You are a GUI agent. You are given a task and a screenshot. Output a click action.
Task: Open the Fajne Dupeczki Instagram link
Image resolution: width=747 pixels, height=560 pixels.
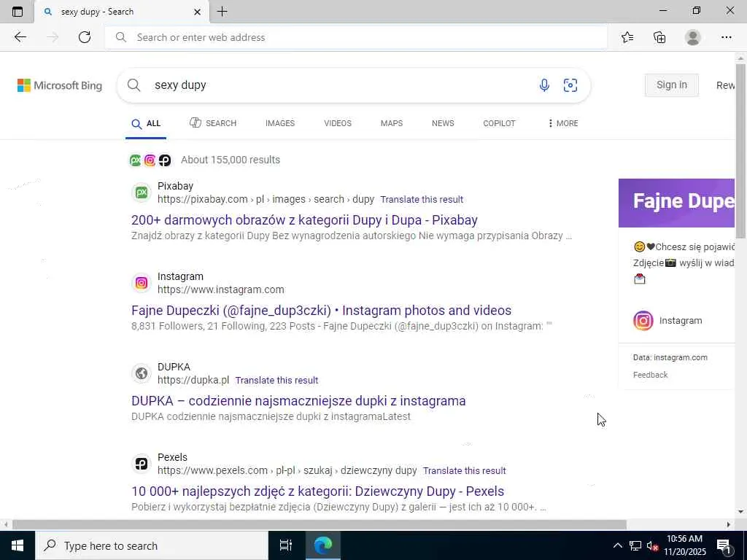click(322, 311)
